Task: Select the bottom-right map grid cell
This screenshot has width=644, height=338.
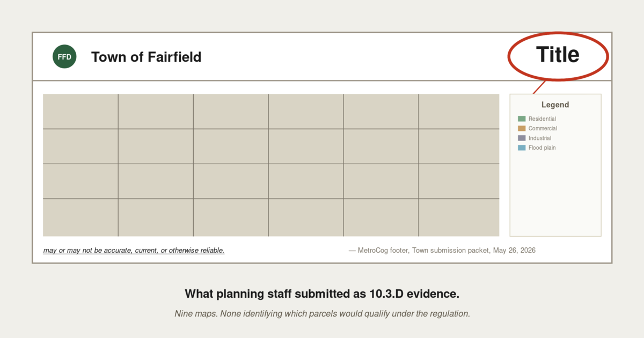Action: (x=459, y=217)
